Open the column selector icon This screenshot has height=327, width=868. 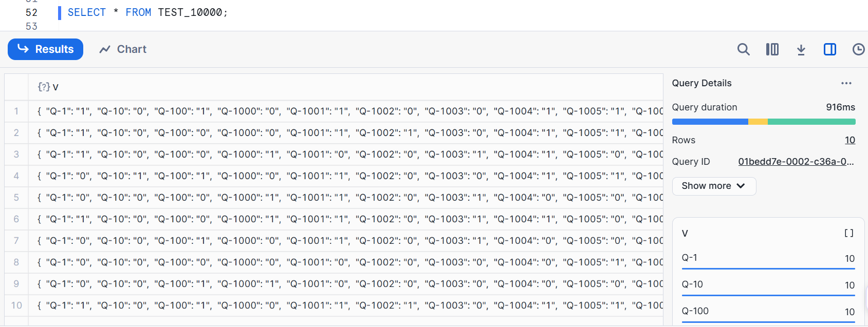point(772,49)
